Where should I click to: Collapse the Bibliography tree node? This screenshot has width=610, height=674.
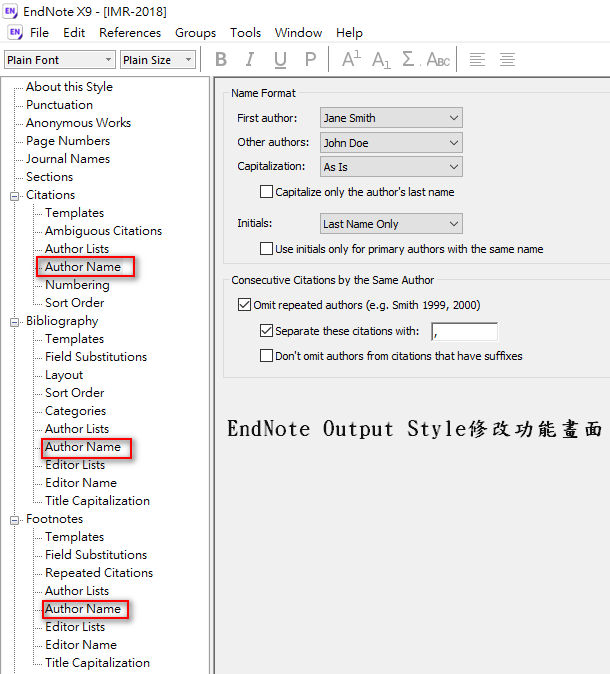[x=15, y=322]
